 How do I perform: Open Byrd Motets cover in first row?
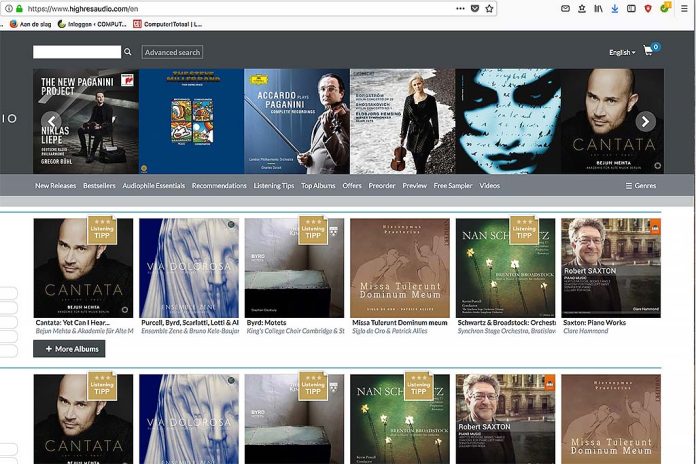pyautogui.click(x=294, y=268)
